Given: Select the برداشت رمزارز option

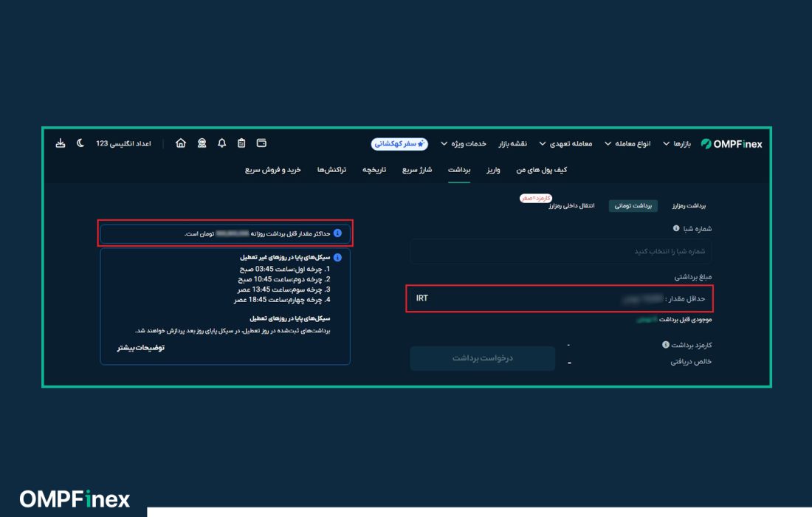Looking at the screenshot, I should point(689,206).
